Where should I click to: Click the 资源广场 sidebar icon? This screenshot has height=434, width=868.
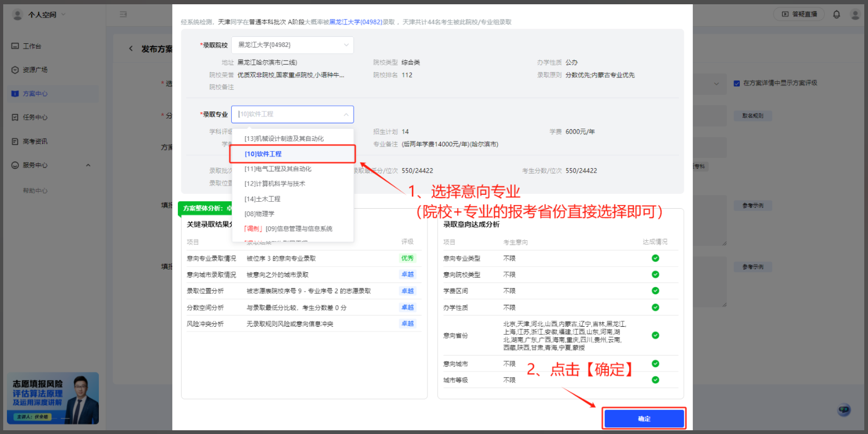(x=15, y=70)
